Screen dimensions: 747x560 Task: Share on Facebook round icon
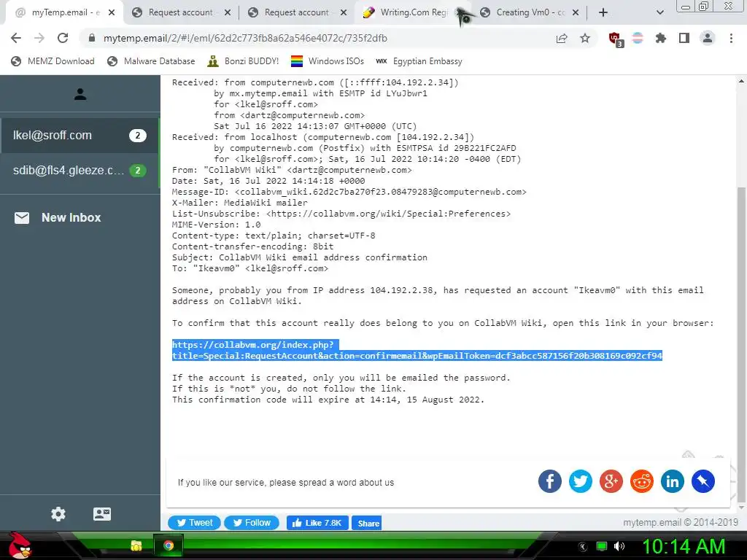tap(550, 481)
